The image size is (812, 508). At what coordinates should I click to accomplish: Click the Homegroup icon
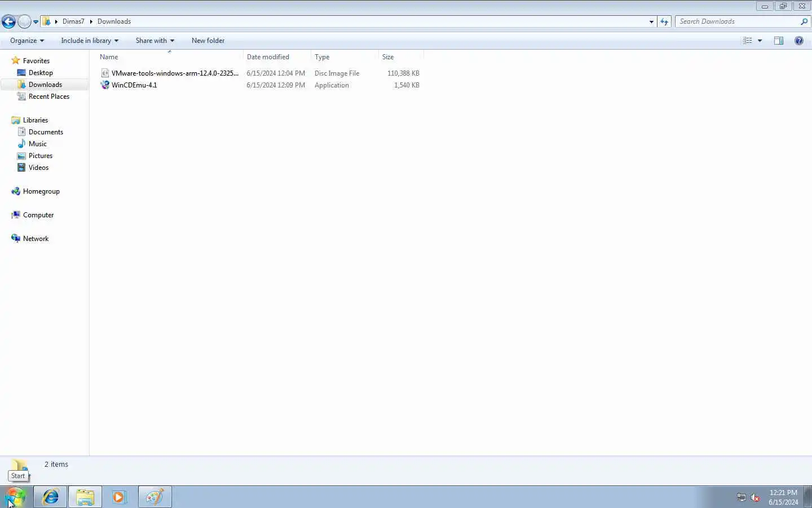coord(16,191)
